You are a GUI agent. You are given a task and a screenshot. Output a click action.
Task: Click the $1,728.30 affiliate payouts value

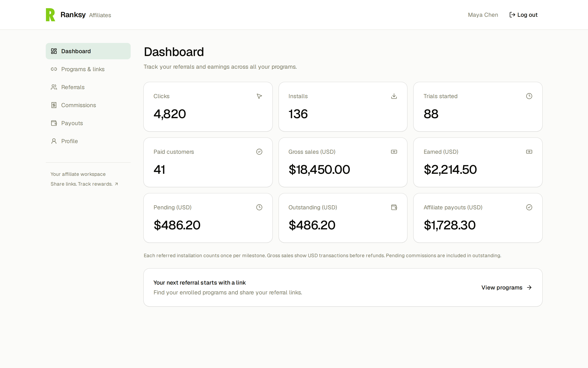450,225
